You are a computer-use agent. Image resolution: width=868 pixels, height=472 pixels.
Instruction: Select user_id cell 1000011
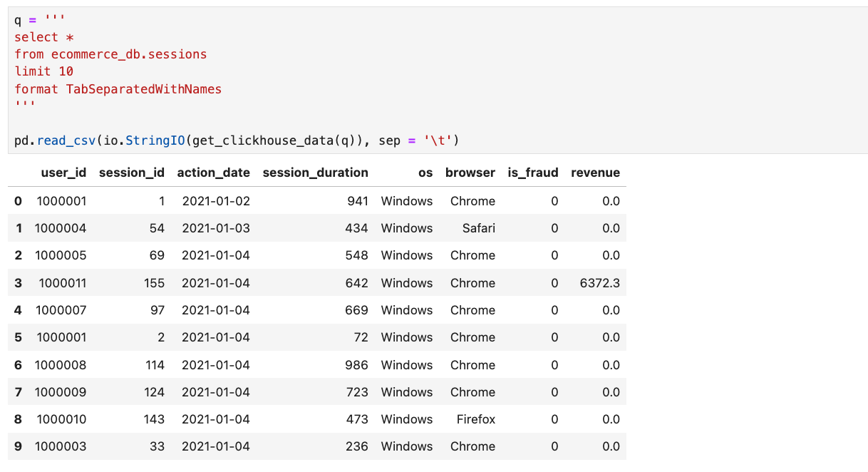63,283
